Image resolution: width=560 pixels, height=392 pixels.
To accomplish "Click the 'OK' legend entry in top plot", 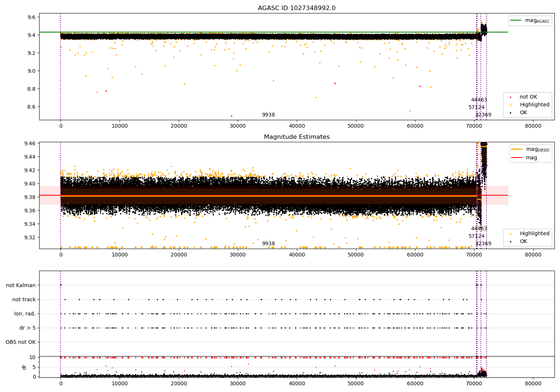I will click(523, 113).
